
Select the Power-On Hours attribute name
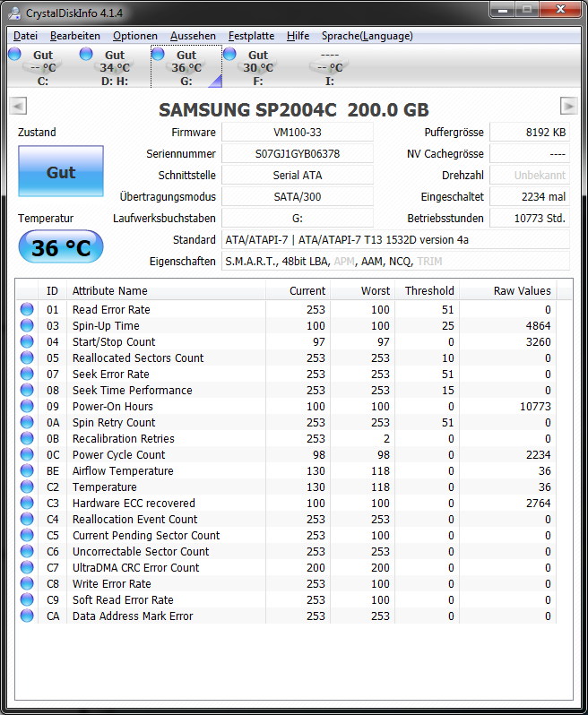(x=113, y=406)
